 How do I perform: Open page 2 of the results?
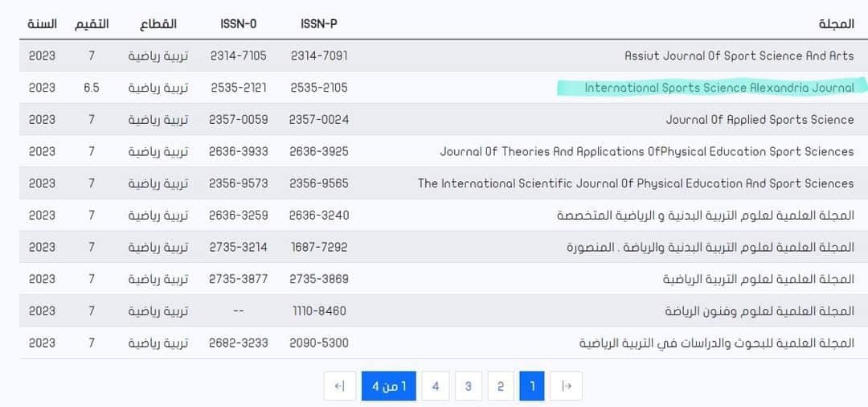coord(500,386)
